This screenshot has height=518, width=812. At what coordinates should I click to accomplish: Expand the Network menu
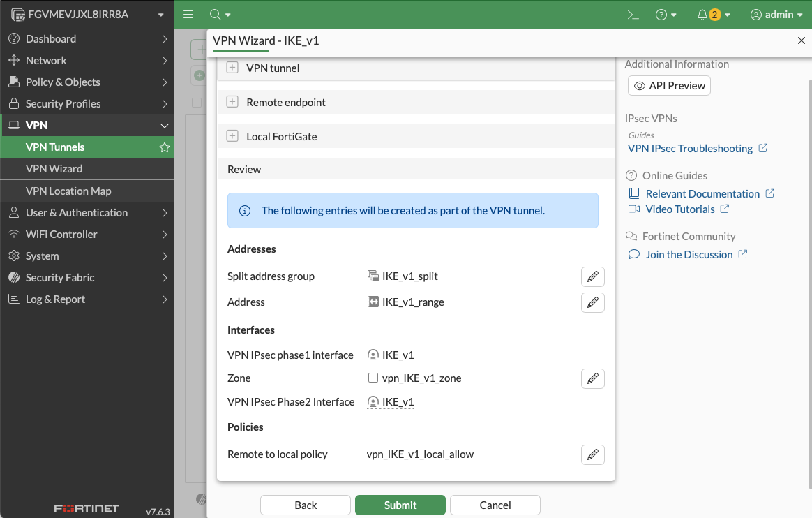pyautogui.click(x=87, y=61)
